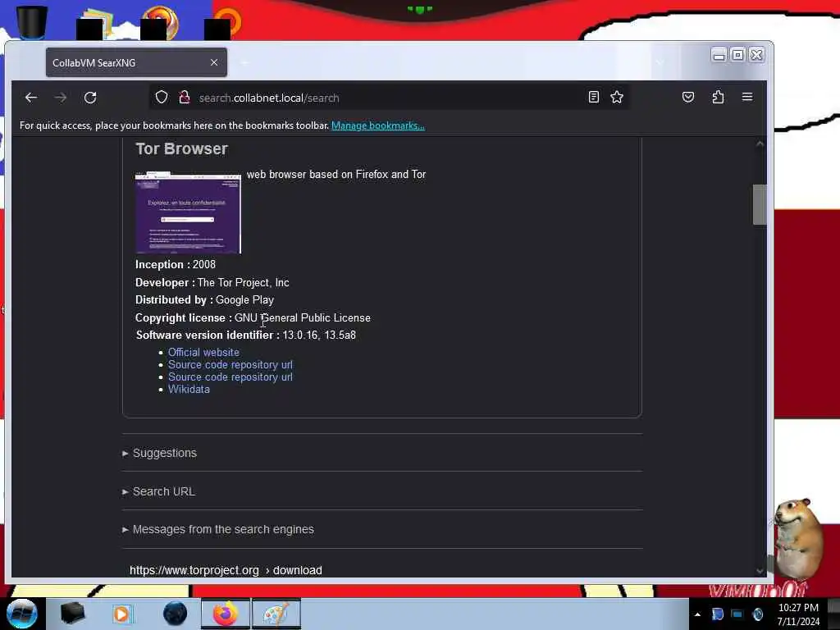Switch to Firefox in the taskbar
Image resolution: width=840 pixels, height=630 pixels.
[x=226, y=614]
